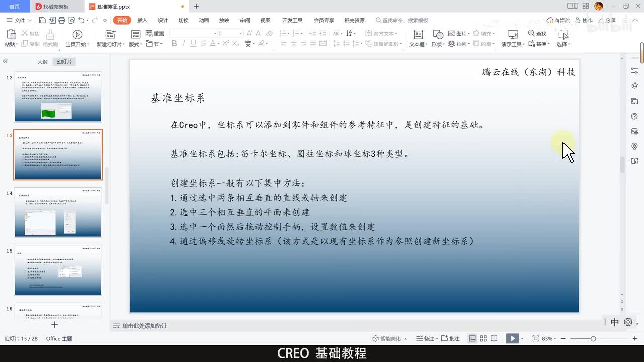Click the Collaborate (协作) button

click(x=584, y=20)
